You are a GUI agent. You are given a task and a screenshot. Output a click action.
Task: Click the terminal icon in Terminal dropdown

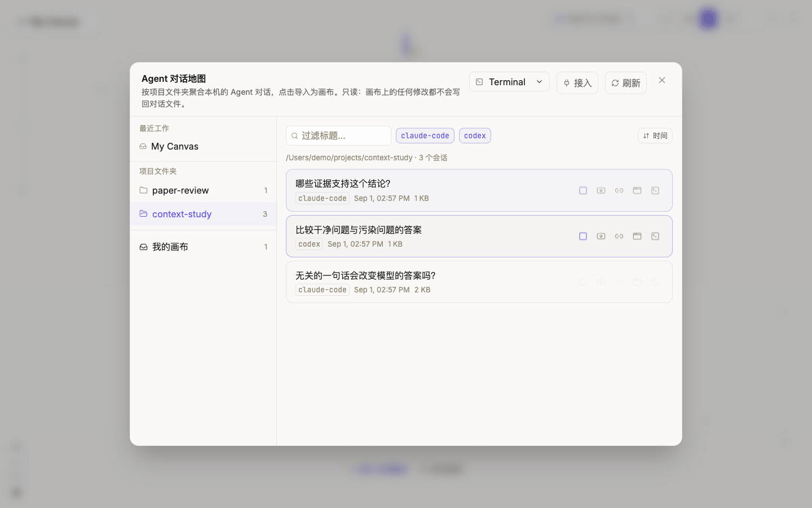coord(479,82)
